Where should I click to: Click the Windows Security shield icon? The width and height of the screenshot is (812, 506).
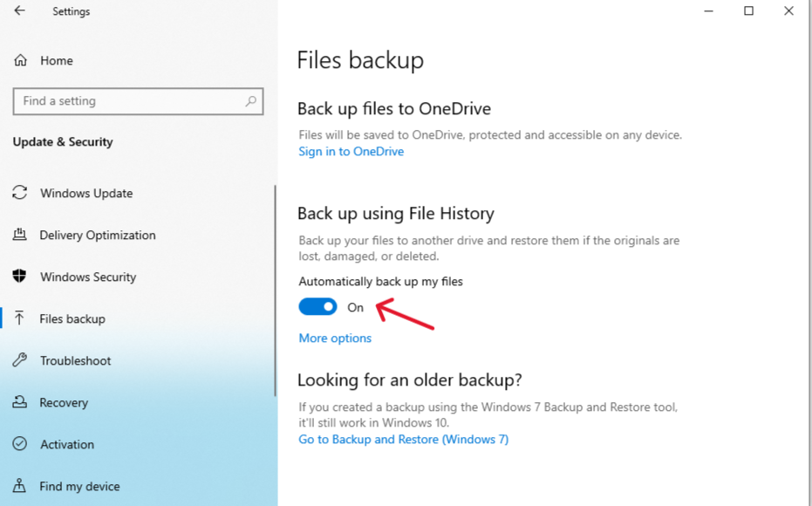point(20,277)
